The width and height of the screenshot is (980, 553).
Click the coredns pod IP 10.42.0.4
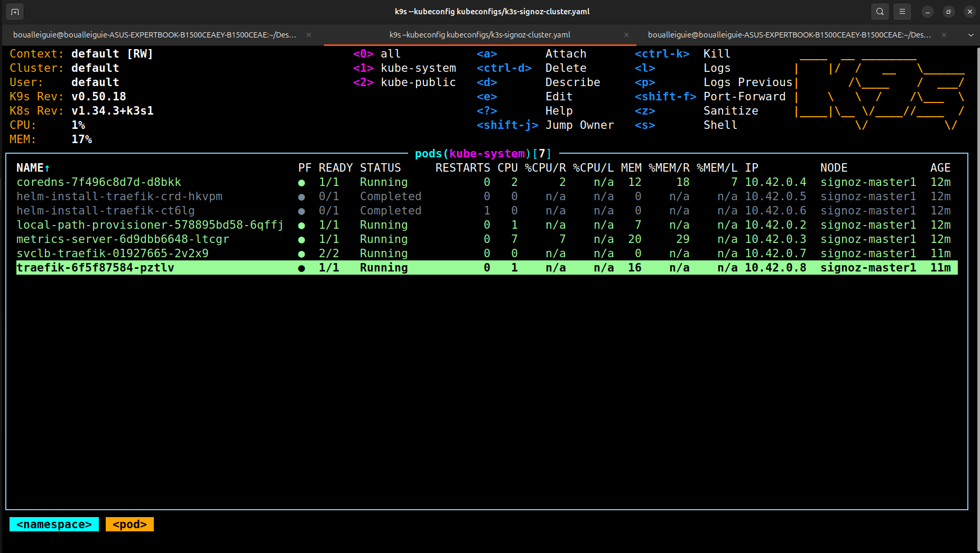[x=775, y=182]
